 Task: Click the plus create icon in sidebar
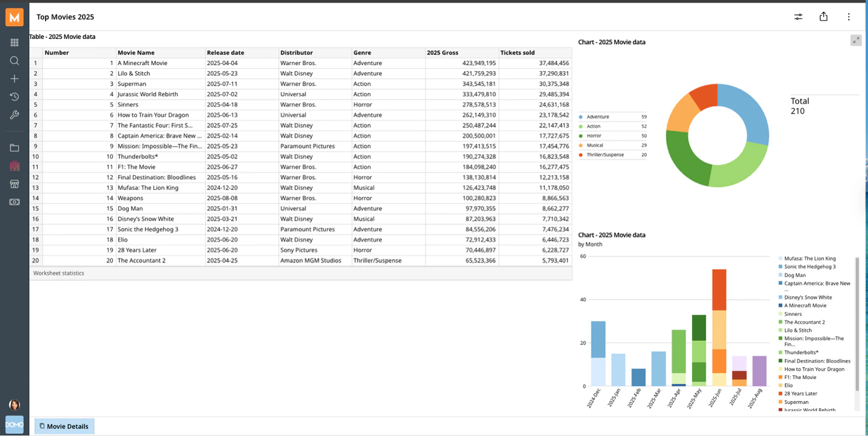click(15, 78)
